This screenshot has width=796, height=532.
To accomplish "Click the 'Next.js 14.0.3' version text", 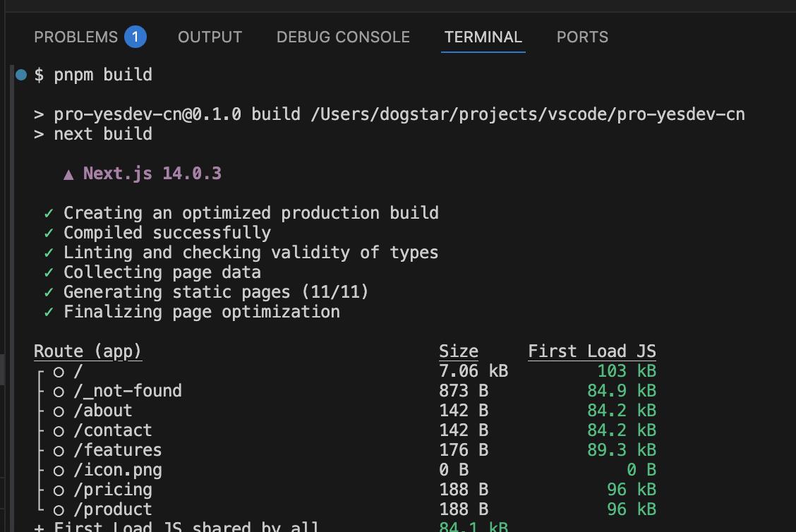I will tap(152, 174).
